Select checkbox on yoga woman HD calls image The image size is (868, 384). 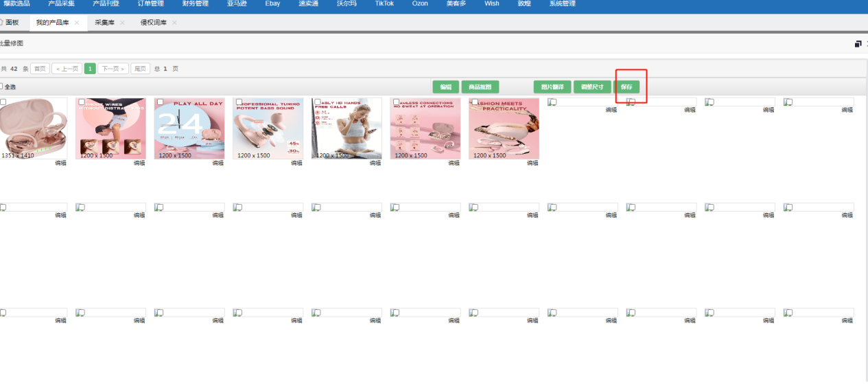tap(317, 102)
